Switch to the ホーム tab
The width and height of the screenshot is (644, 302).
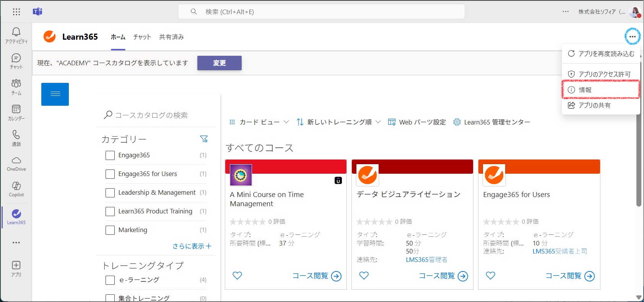click(x=118, y=37)
